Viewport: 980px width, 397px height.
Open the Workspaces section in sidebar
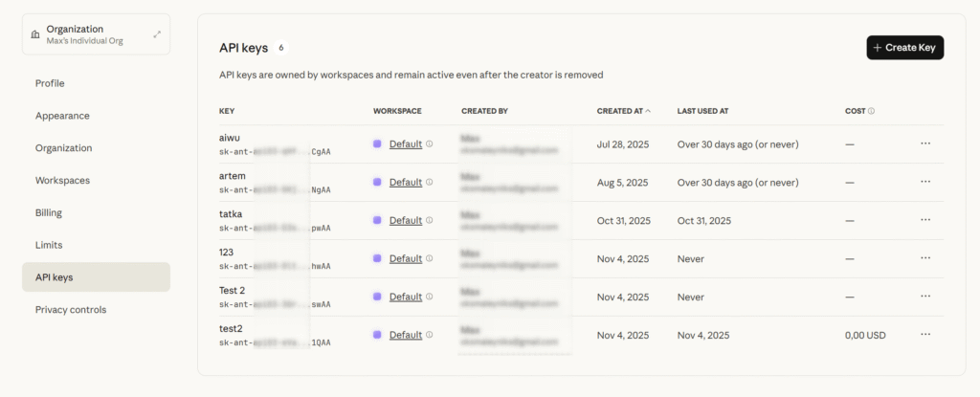click(62, 180)
